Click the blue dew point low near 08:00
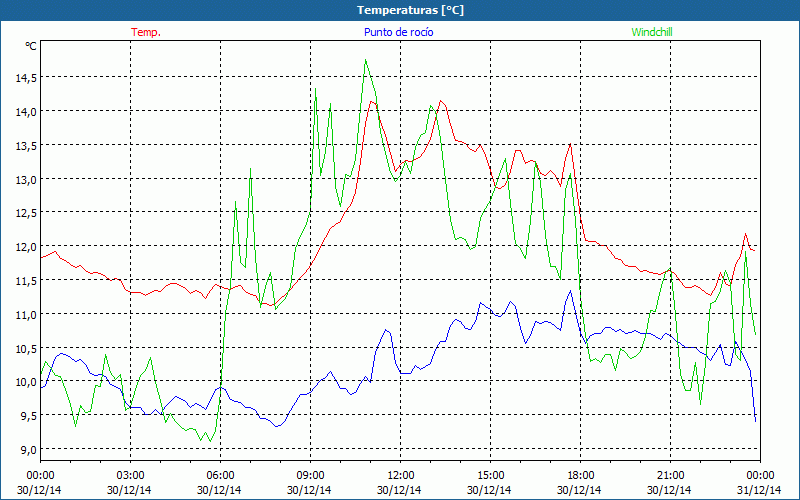The height and width of the screenshot is (500, 800). [277, 426]
